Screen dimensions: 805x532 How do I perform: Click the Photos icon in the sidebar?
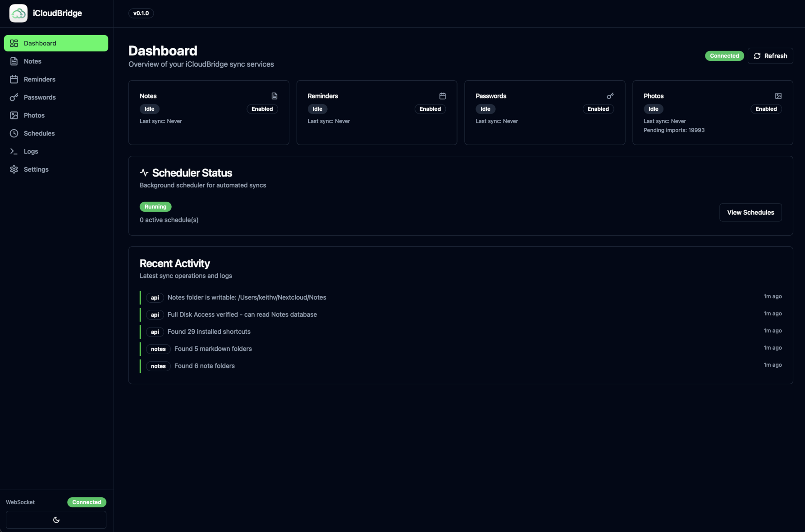(x=14, y=115)
